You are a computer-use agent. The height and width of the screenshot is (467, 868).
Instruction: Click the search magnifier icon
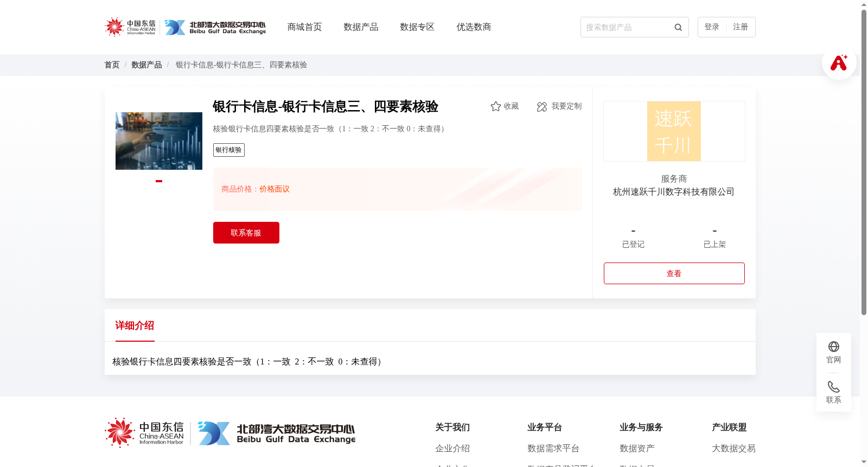tap(678, 27)
